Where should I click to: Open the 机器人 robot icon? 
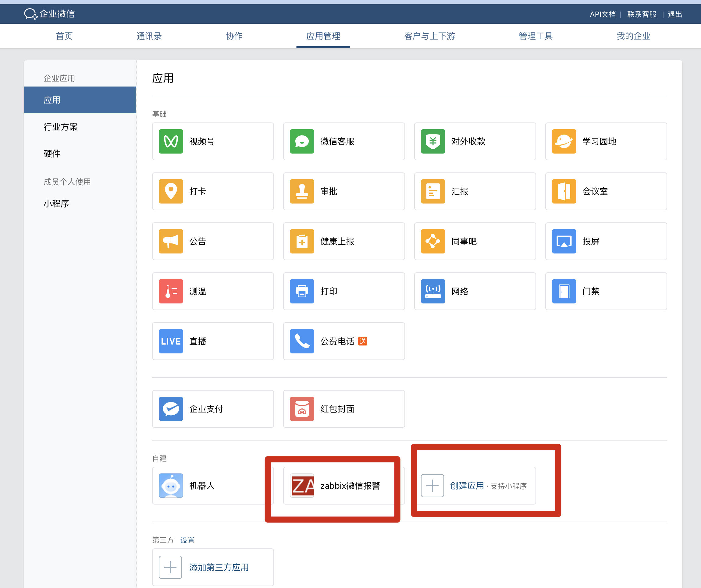pyautogui.click(x=171, y=486)
